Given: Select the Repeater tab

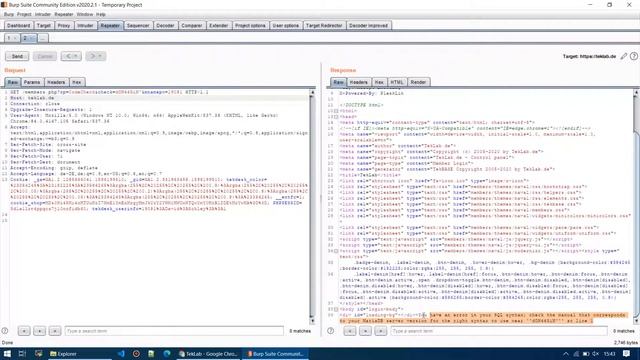Looking at the screenshot, I should point(110,25).
